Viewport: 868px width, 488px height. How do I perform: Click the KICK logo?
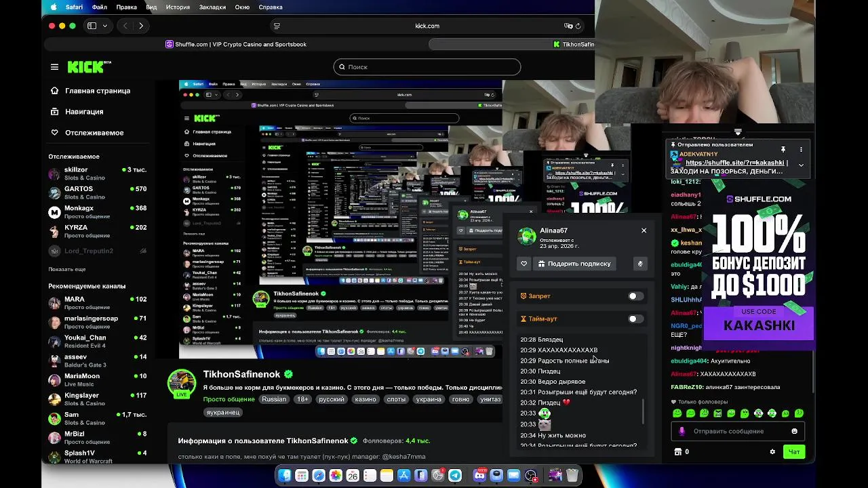tap(89, 66)
